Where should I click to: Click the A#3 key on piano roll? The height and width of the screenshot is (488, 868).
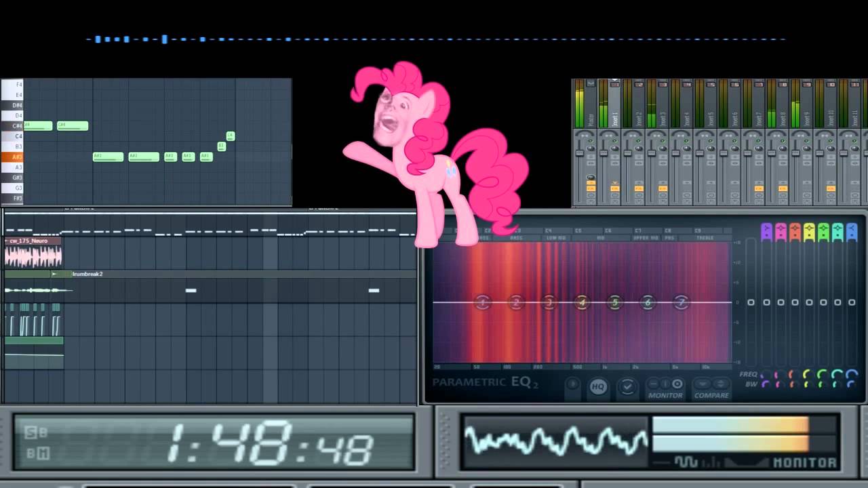click(12, 157)
